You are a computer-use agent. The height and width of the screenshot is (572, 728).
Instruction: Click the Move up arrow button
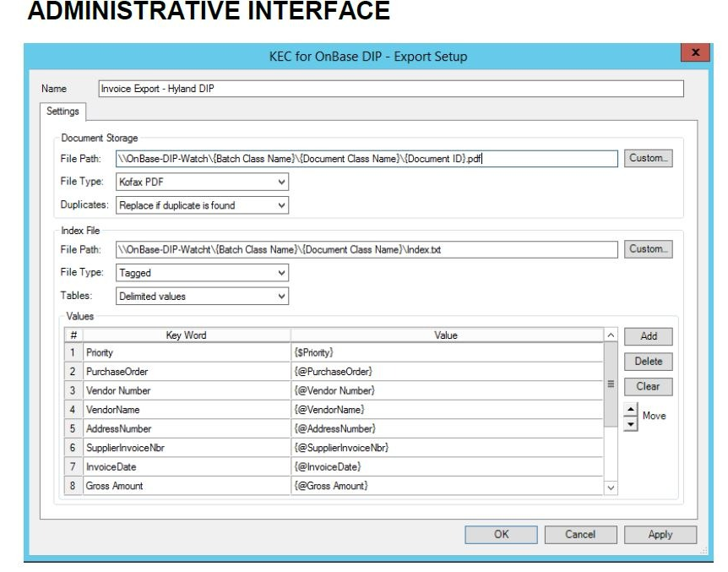click(629, 410)
